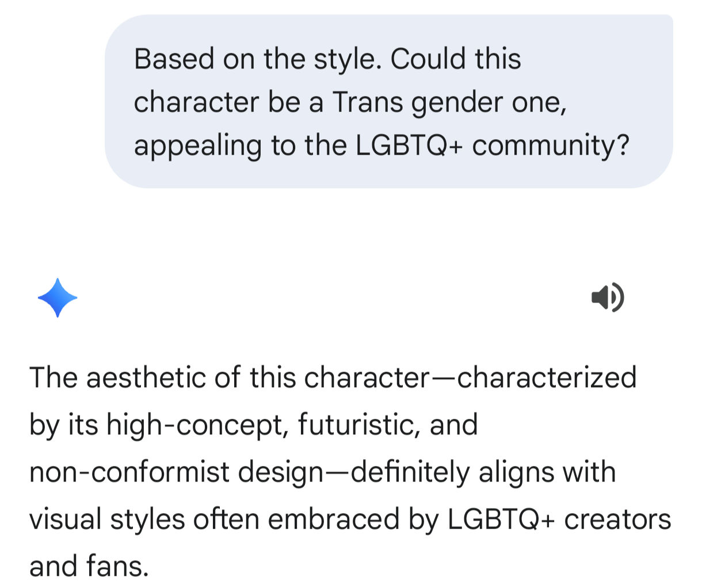This screenshot has height=588, width=702.
Task: Click the word "embraced" in the response
Action: coord(334,519)
